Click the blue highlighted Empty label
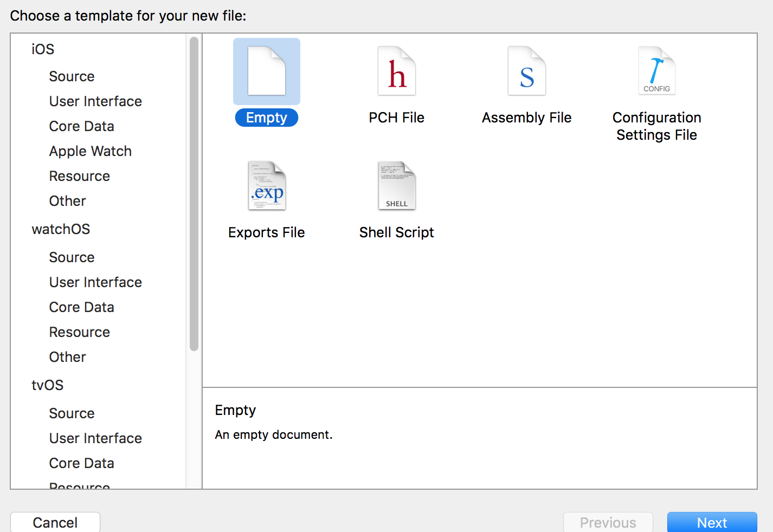Screen dimensions: 773x532 pos(267,118)
